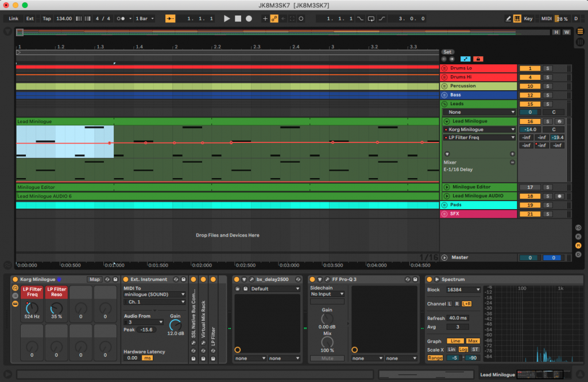Click the tempo field showing 134.00
This screenshot has width=588, height=382.
pyautogui.click(x=64, y=18)
